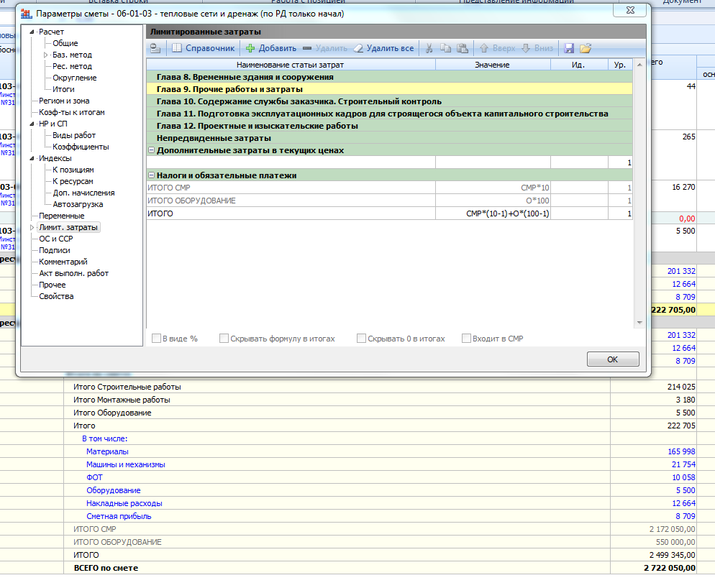The image size is (715, 588).
Task: Collapse the 'Индексы' tree branch
Action: pyautogui.click(x=32, y=159)
